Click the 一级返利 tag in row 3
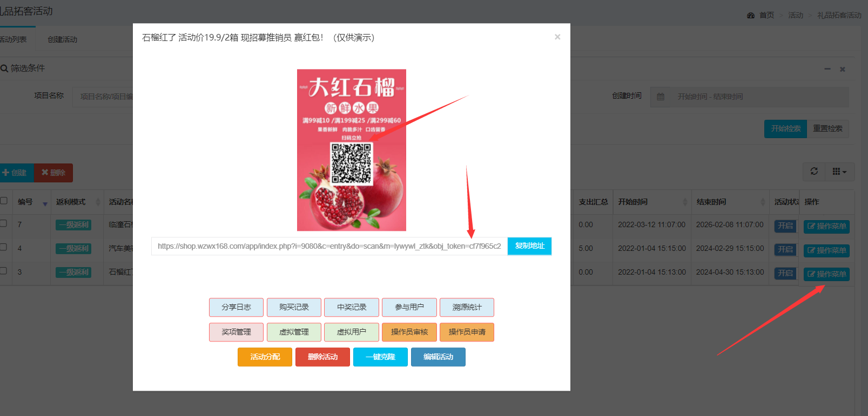 point(73,272)
